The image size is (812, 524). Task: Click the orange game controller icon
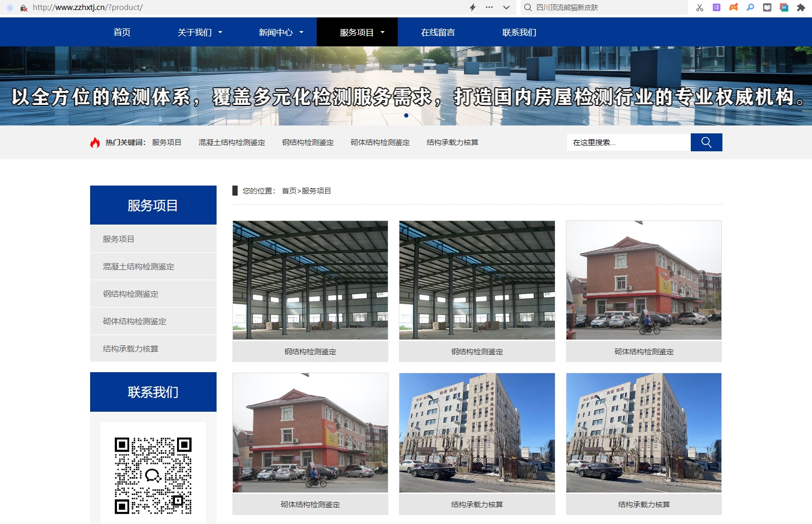[x=733, y=7]
